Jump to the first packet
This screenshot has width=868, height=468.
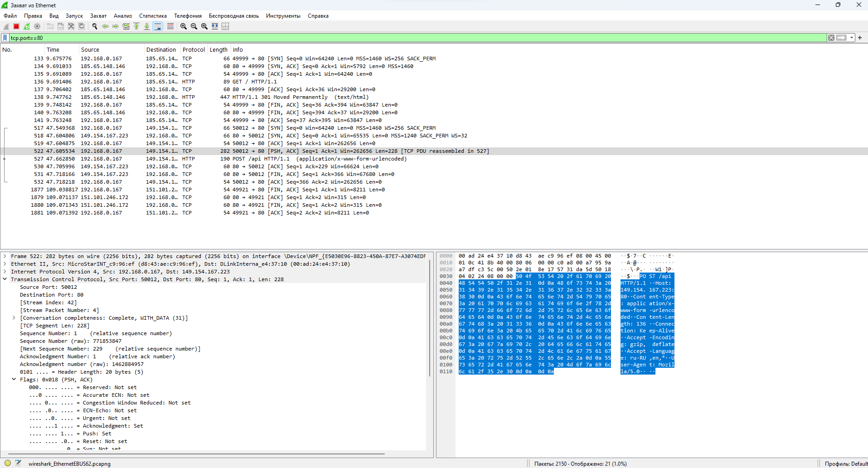tap(136, 26)
